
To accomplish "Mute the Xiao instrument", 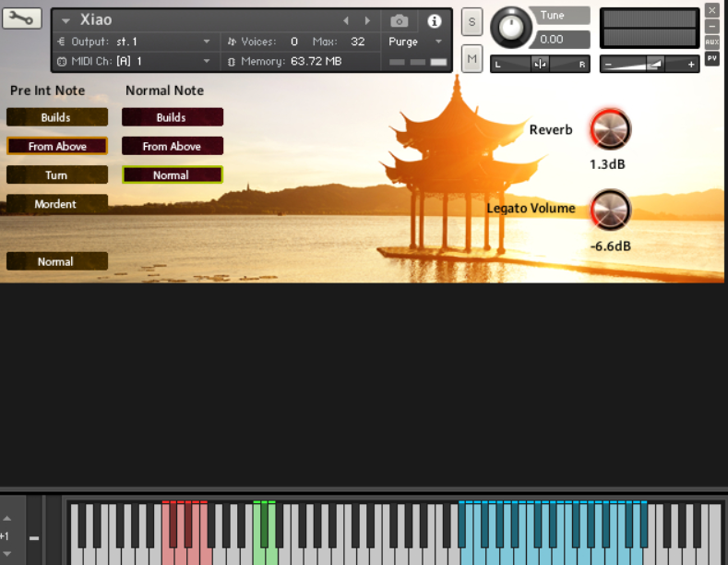I will coord(471,59).
